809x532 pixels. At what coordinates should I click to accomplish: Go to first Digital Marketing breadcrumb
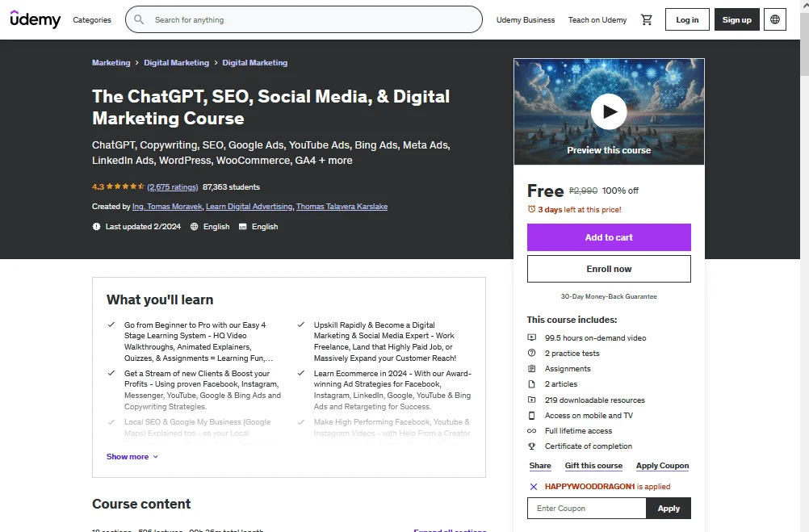[x=177, y=62]
